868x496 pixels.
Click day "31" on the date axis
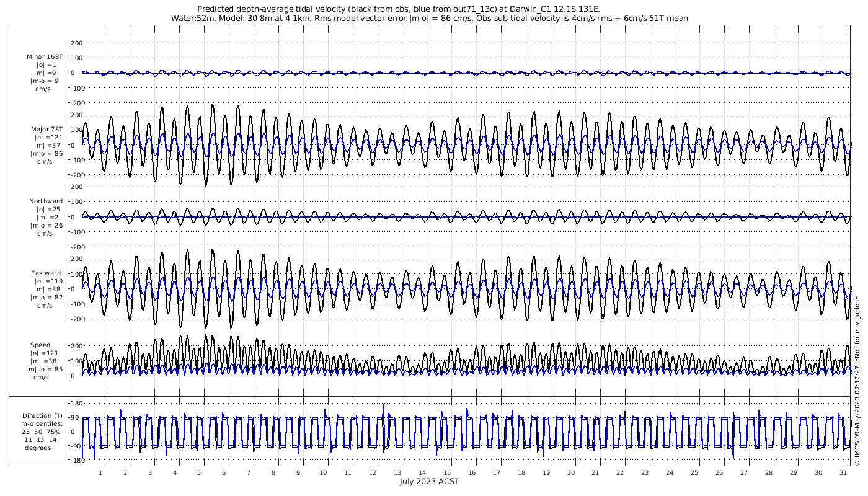843,472
